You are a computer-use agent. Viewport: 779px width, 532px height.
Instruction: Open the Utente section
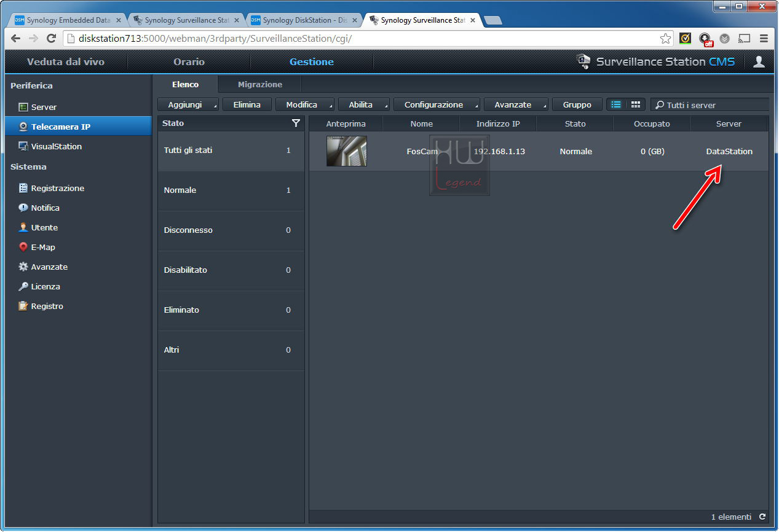tap(78, 227)
